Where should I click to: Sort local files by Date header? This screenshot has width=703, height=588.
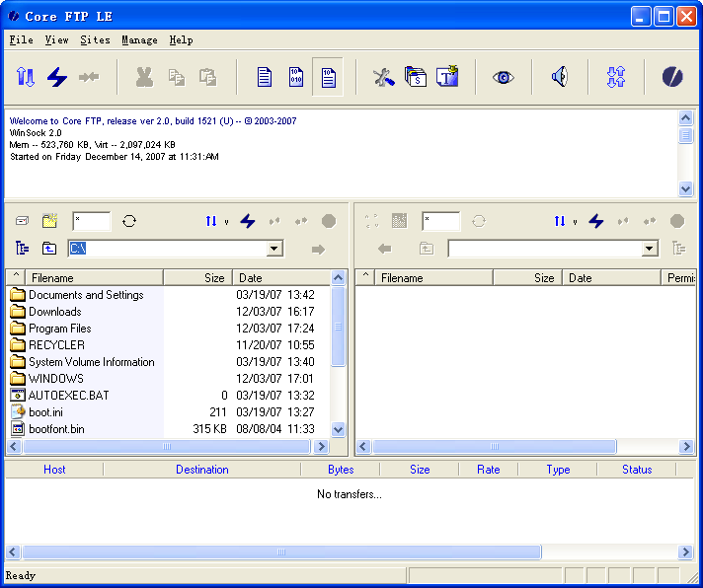pos(281,277)
